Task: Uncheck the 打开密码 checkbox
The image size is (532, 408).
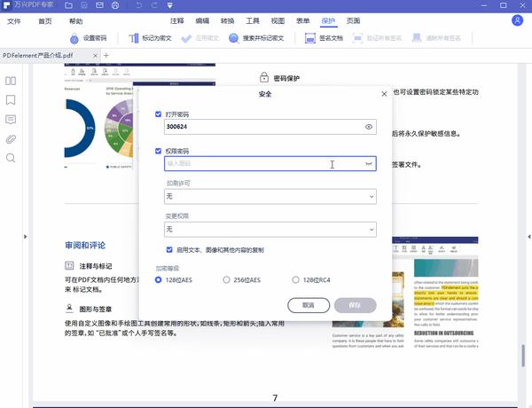Action: 158,114
